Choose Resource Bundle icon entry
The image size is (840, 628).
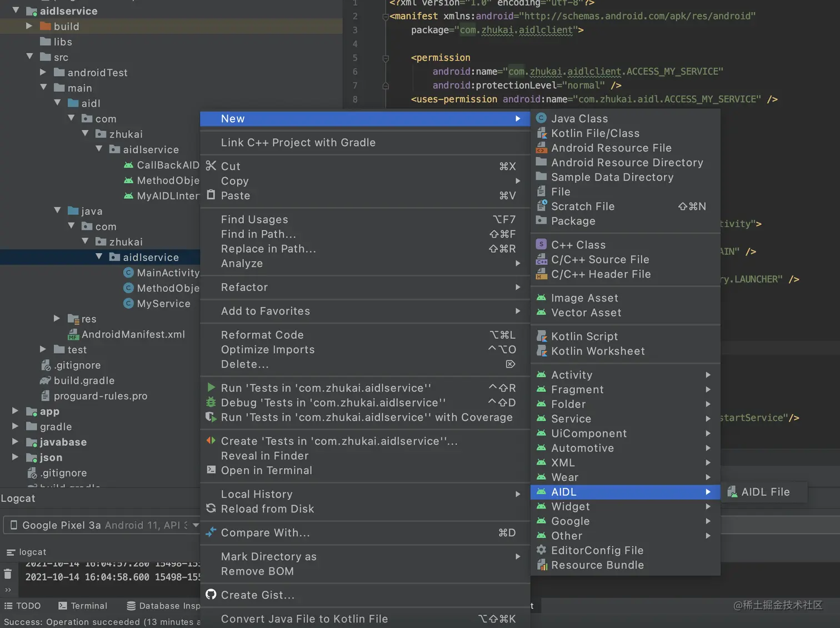point(542,565)
